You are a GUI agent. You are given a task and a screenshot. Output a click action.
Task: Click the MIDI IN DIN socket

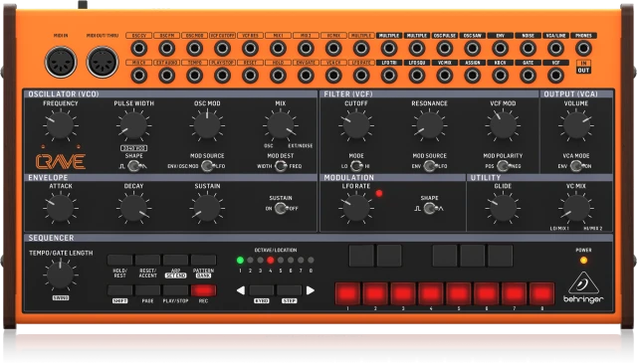[61, 62]
